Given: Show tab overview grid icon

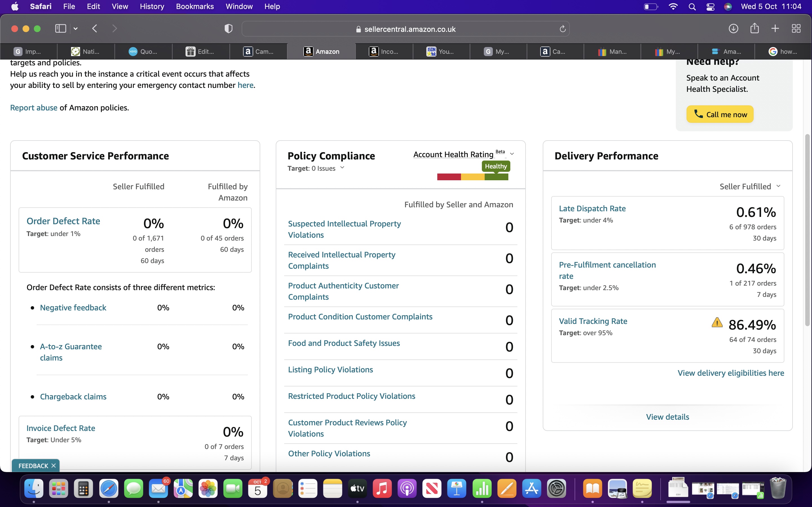Looking at the screenshot, I should click(796, 28).
